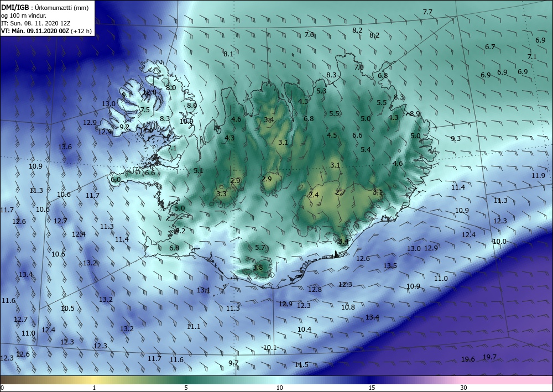Click the value 5.7 in south Iceland

tap(260, 248)
